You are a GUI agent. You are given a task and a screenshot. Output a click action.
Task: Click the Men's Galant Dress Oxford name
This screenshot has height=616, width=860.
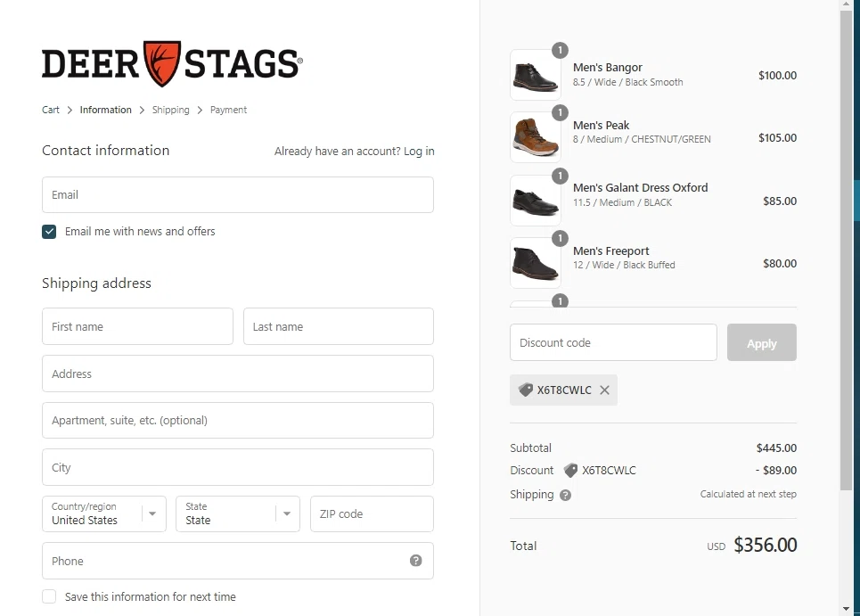click(x=641, y=187)
